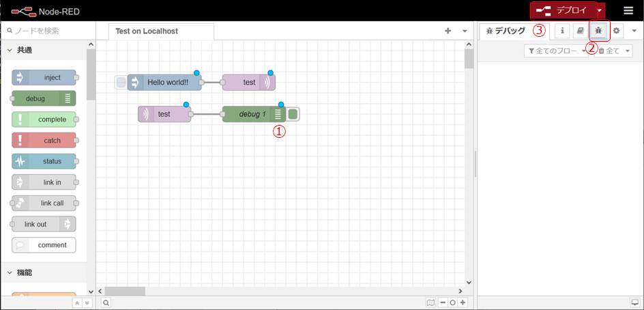Open the 全てのフロー filter dropdown
The height and width of the screenshot is (310, 644).
555,51
